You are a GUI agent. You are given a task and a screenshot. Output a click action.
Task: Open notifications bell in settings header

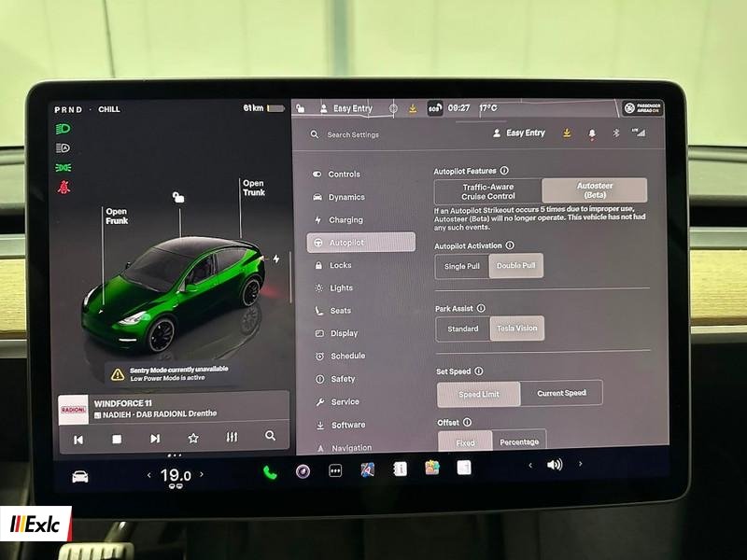[x=592, y=133]
